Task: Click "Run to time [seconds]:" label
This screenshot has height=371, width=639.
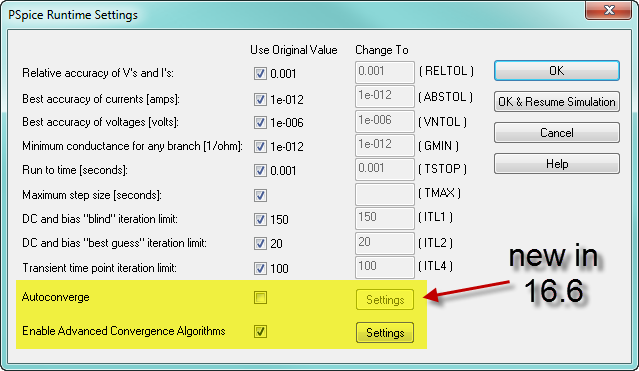Action: click(x=75, y=170)
